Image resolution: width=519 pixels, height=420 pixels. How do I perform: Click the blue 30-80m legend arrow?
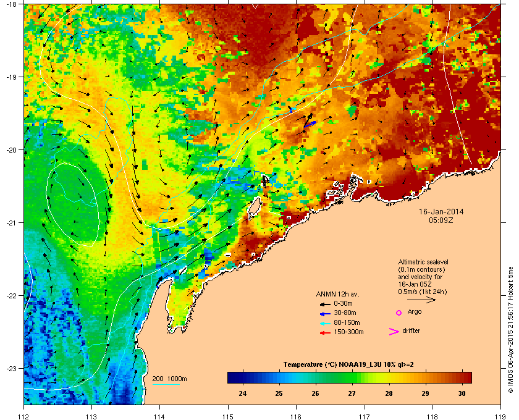[325, 314]
